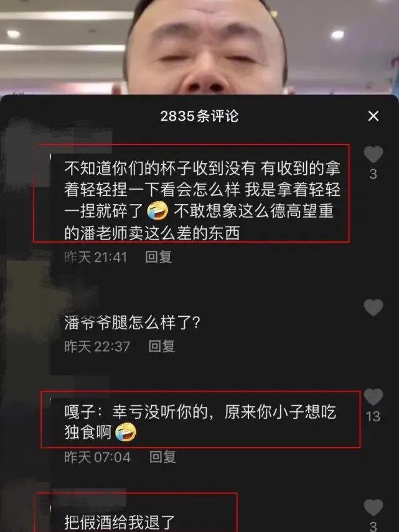The image size is (399, 532).
Task: Close the comments panel with the X
Action: point(373,116)
